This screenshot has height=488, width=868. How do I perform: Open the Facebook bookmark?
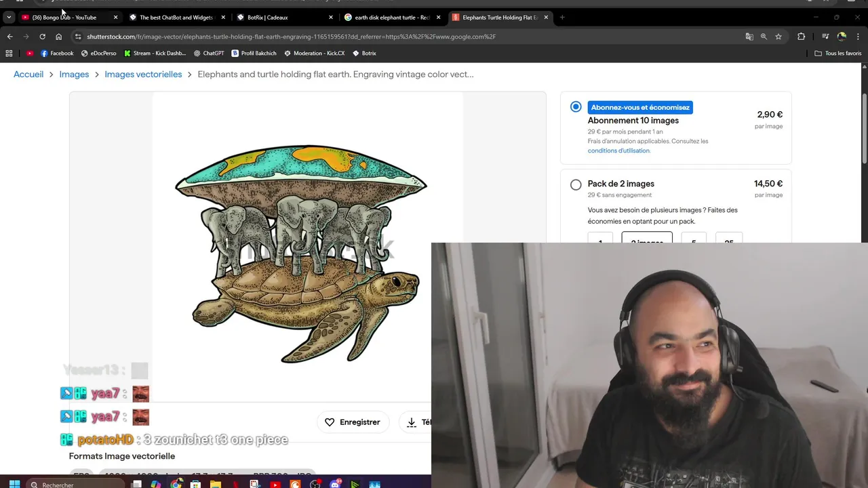pyautogui.click(x=57, y=53)
